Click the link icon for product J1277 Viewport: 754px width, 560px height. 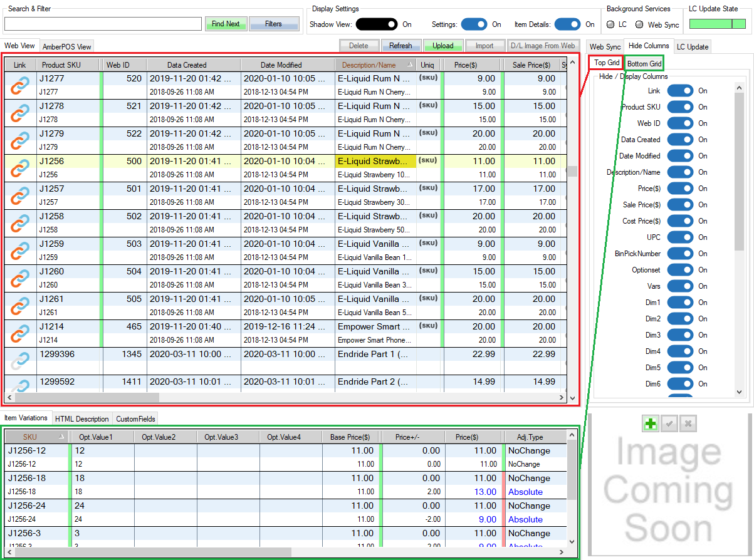click(x=21, y=85)
